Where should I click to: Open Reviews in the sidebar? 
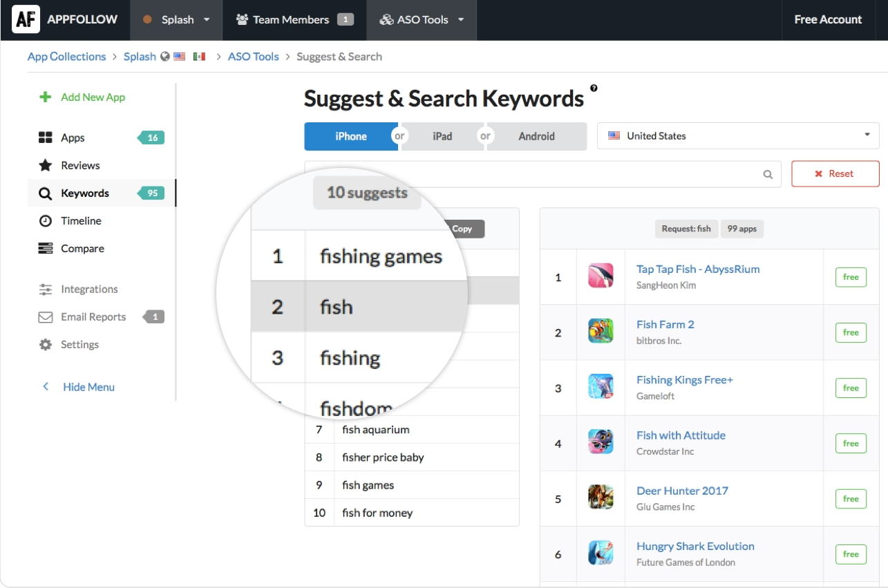(x=80, y=165)
